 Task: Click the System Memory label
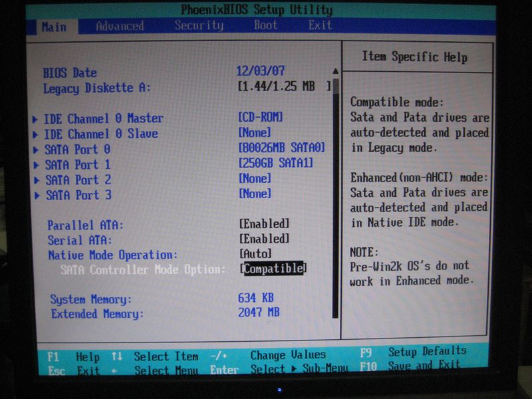coord(90,300)
